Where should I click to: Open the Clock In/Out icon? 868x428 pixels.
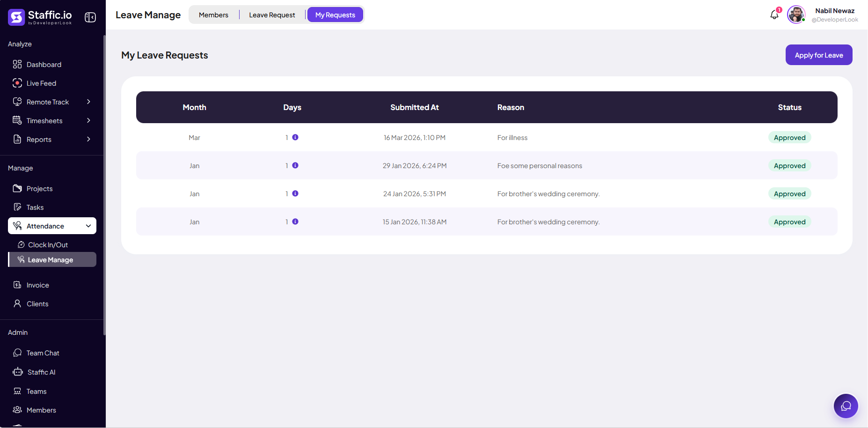click(x=21, y=244)
